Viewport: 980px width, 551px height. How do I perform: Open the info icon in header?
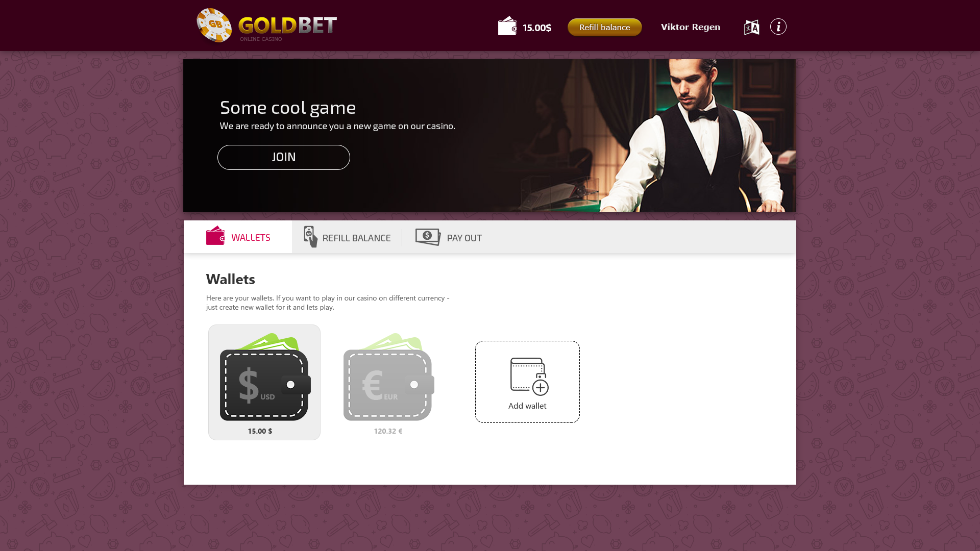point(778,27)
